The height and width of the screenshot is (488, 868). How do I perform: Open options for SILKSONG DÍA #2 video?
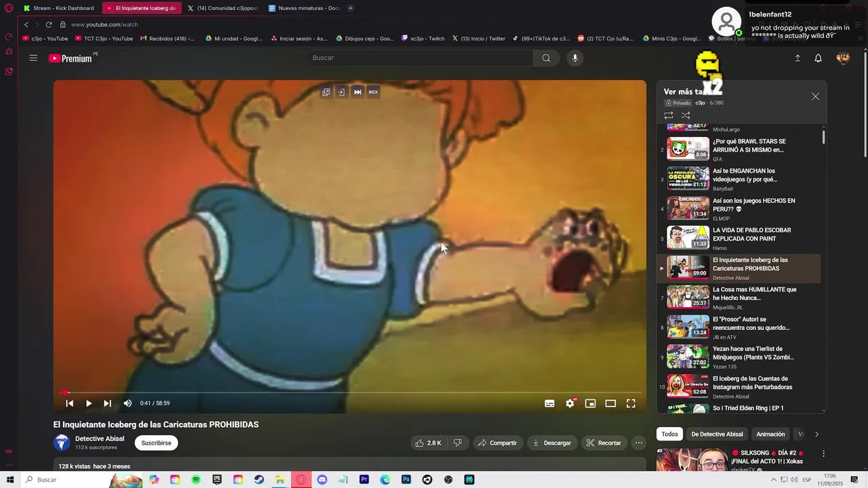point(824,453)
